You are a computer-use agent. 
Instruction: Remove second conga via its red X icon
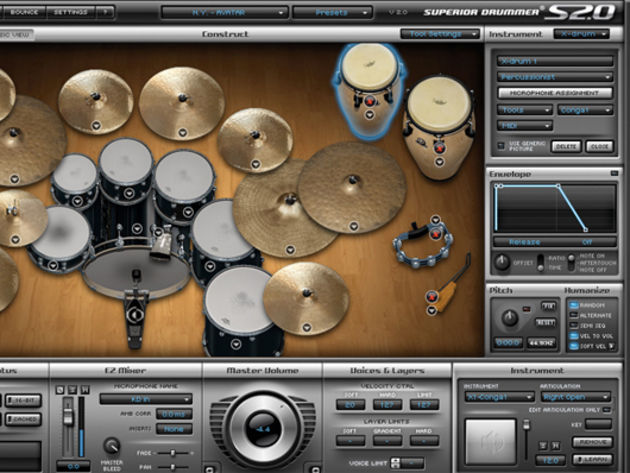440,148
